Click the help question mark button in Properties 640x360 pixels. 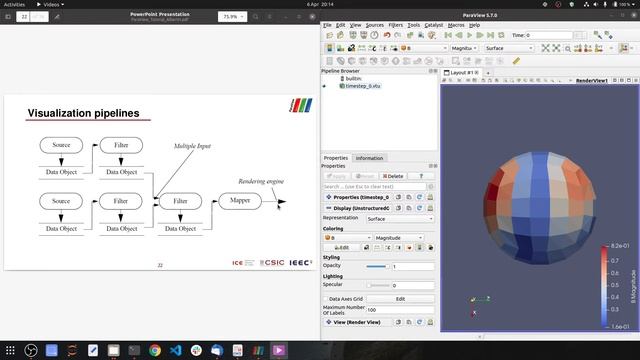click(421, 176)
